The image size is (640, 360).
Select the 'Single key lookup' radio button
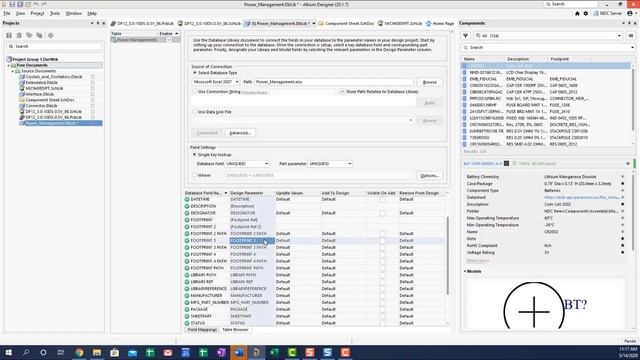pos(195,155)
